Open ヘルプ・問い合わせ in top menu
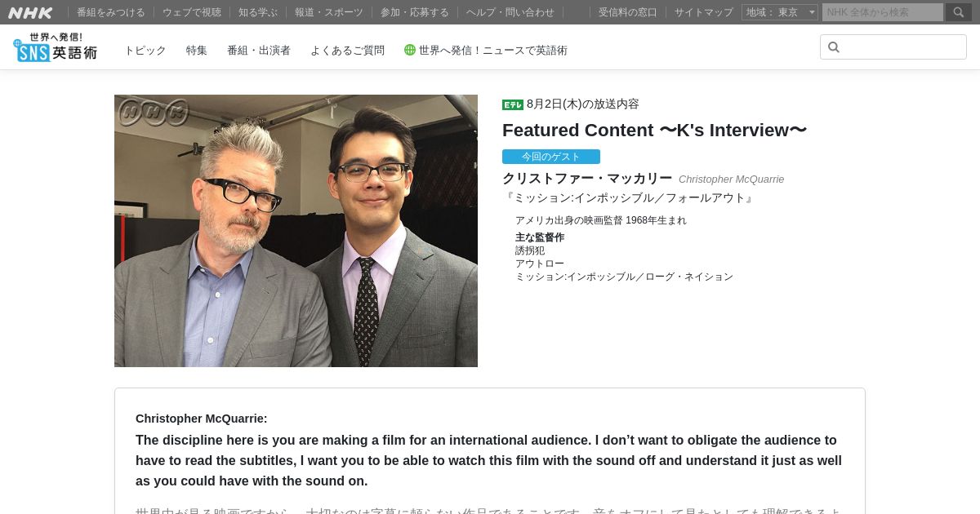 click(x=510, y=12)
